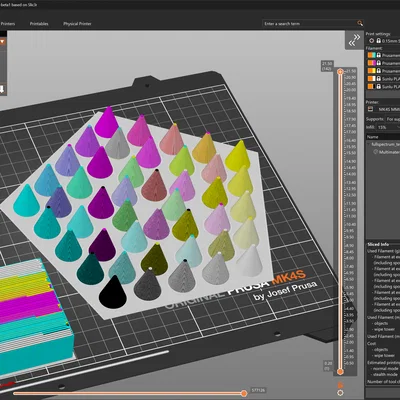Click the sidebar collapse arrows icon
The image size is (400, 400).
tap(354, 40)
